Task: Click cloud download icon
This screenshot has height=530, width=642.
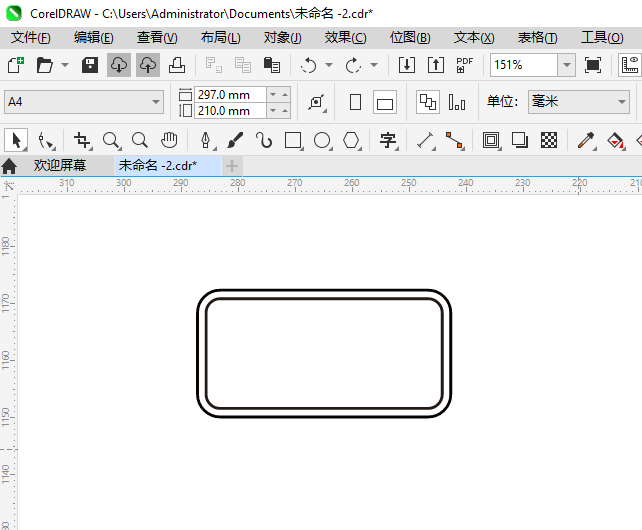Action: (119, 65)
